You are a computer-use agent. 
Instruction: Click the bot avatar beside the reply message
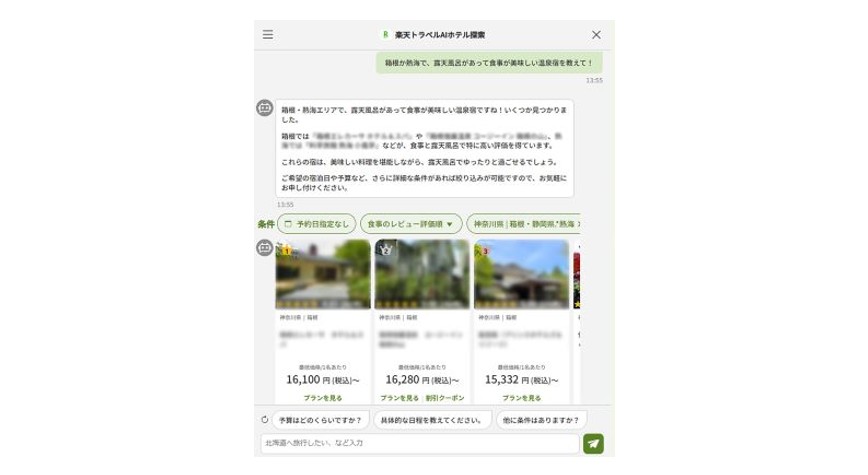(265, 107)
